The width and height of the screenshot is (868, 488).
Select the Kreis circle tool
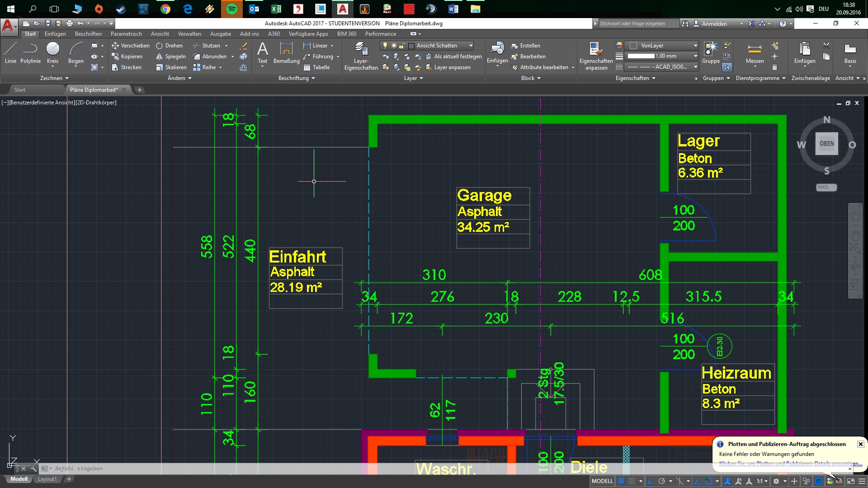pos(52,53)
